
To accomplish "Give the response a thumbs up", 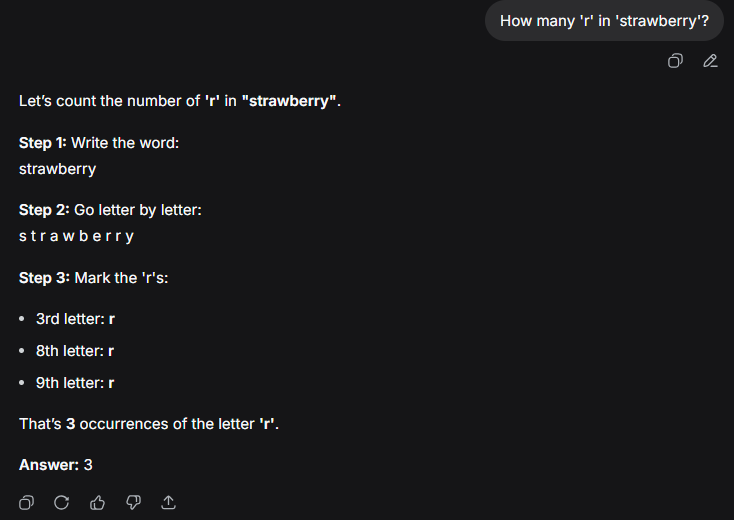I will (97, 502).
